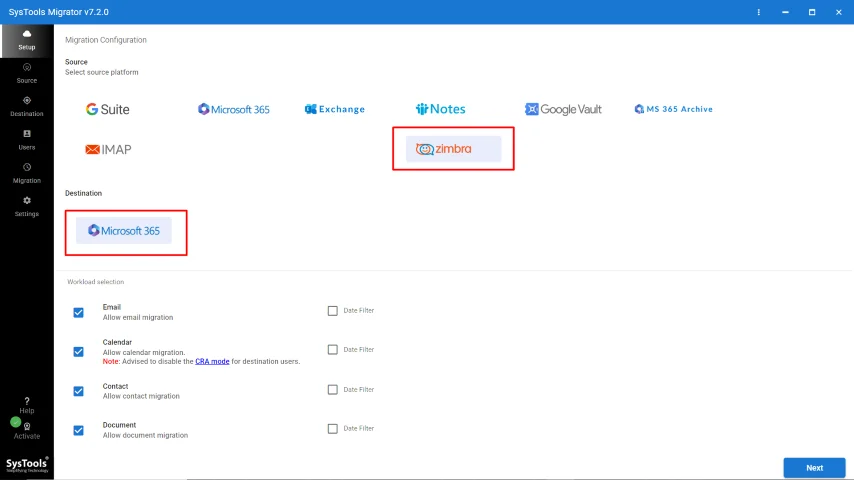Viewport: 854px width, 480px height.
Task: Enable Date Filter for Calendar
Action: pyautogui.click(x=332, y=350)
